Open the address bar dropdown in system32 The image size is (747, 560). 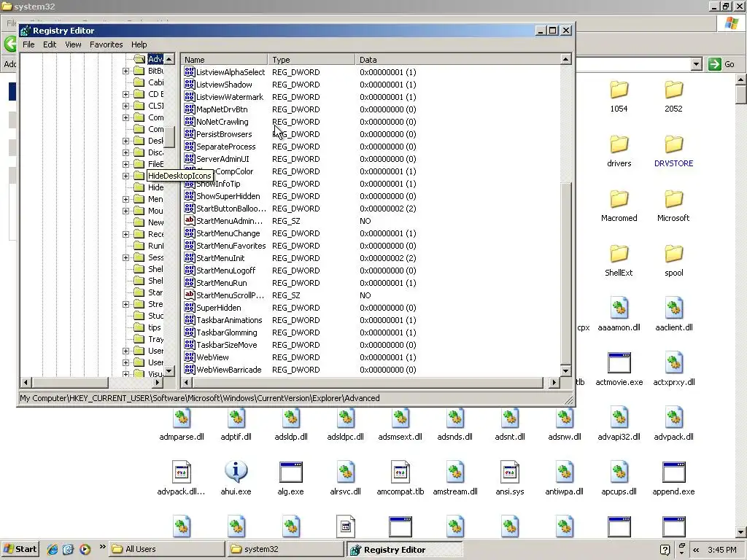pos(696,64)
